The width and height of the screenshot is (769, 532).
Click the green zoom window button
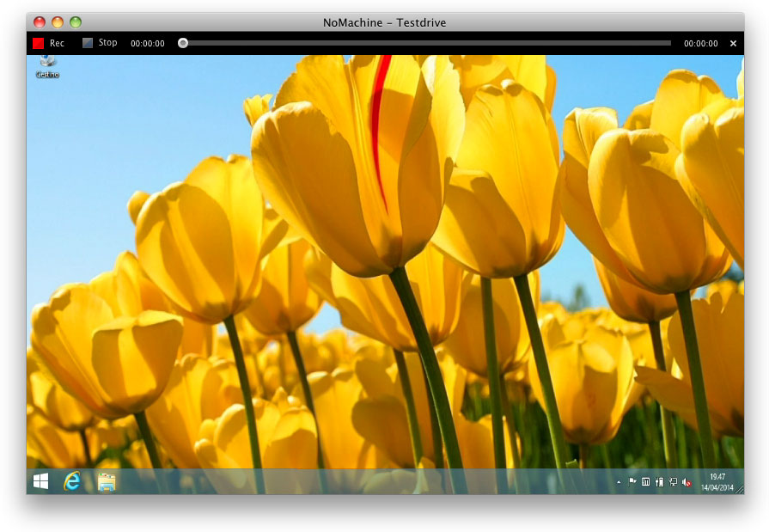pos(76,22)
